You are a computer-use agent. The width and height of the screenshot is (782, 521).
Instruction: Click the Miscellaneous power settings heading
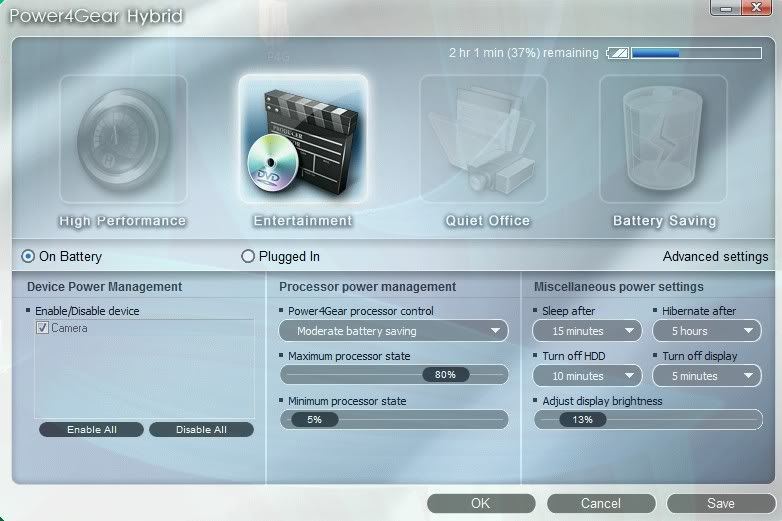point(619,287)
